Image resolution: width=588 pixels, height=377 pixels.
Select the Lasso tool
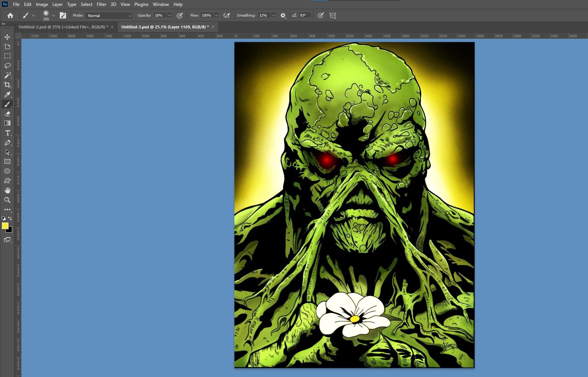tap(7, 66)
